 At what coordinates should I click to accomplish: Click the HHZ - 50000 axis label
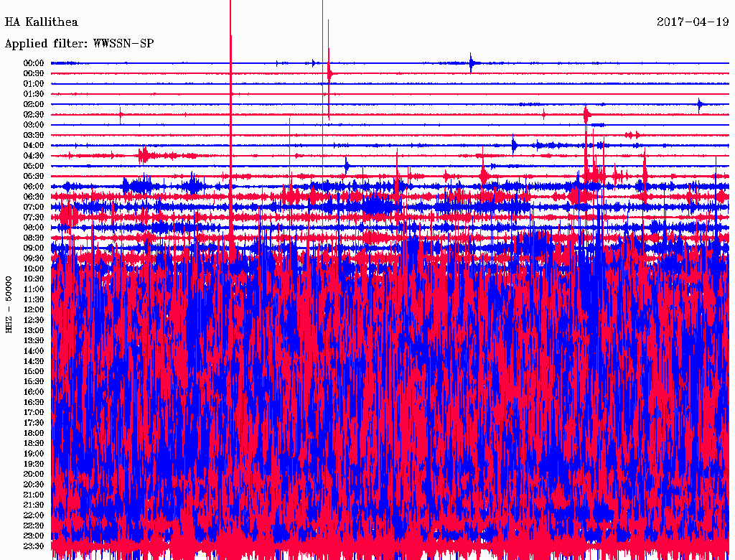tap(9, 305)
